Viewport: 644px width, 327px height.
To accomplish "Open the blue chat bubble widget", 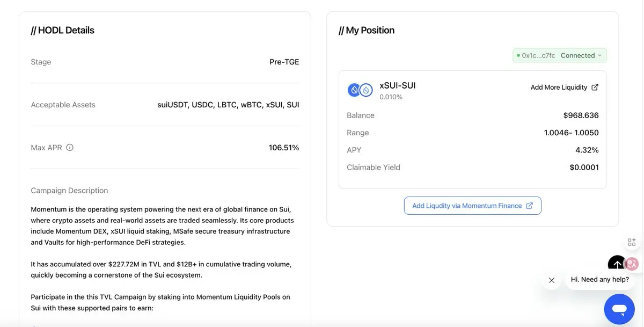I will (x=619, y=309).
